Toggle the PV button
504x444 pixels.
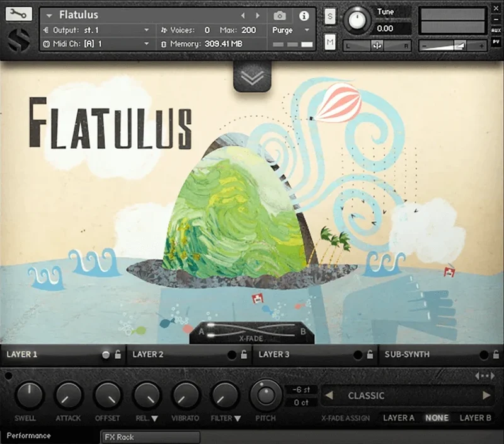[496, 42]
